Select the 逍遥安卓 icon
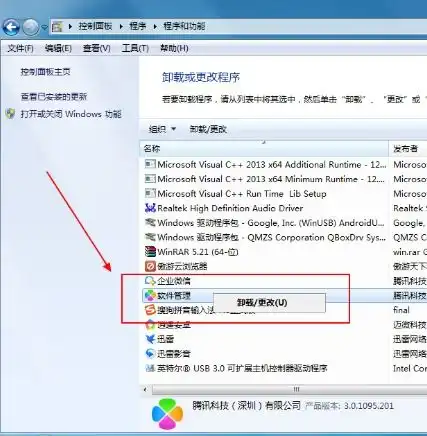This screenshot has height=436, width=427. click(150, 324)
